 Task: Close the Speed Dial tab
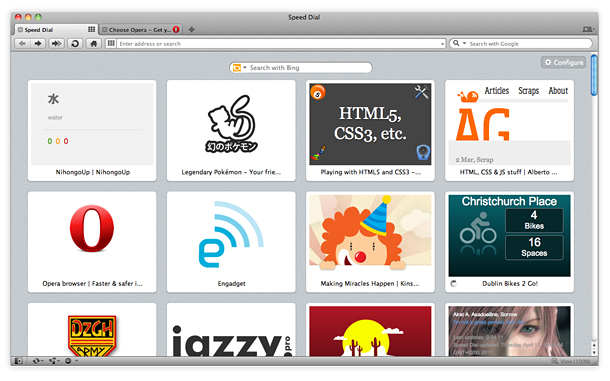pyautogui.click(x=20, y=30)
